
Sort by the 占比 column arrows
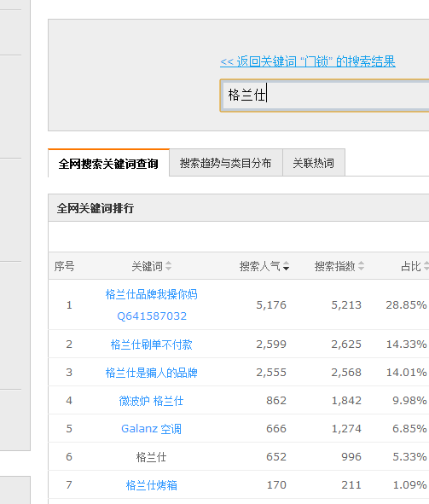click(426, 266)
